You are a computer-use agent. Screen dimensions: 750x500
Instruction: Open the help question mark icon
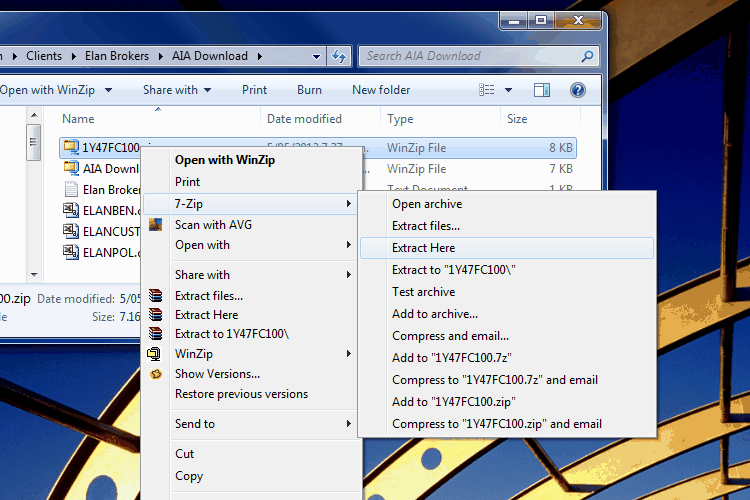[x=578, y=90]
